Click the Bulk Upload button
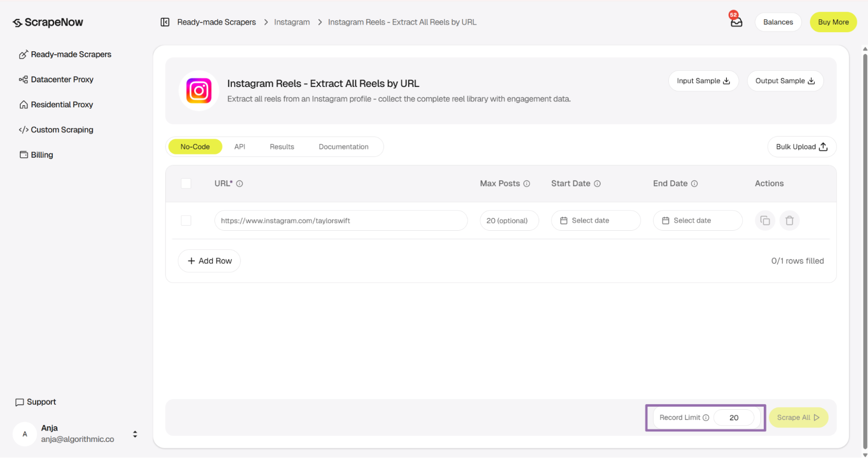The height and width of the screenshot is (458, 868). 802,147
